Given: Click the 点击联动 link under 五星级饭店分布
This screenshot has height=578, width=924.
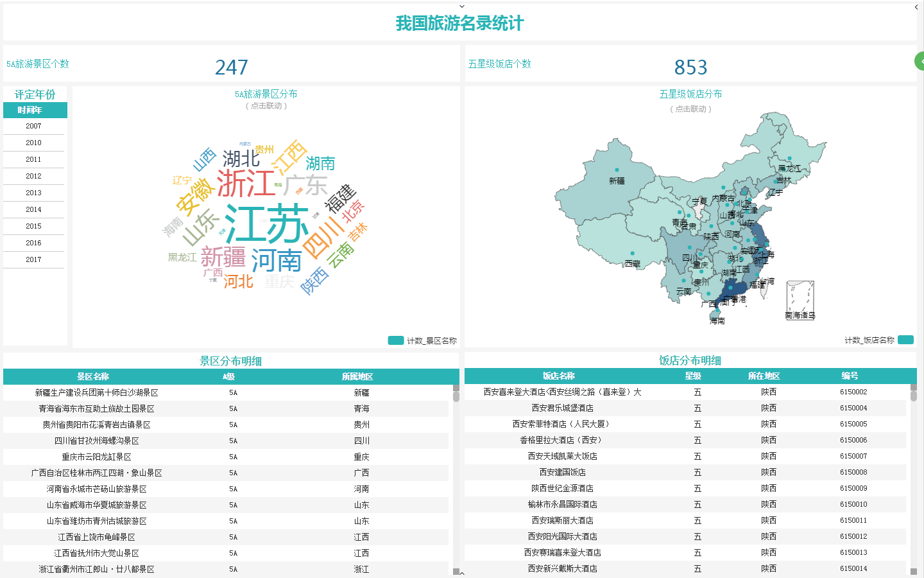Looking at the screenshot, I should click(690, 109).
